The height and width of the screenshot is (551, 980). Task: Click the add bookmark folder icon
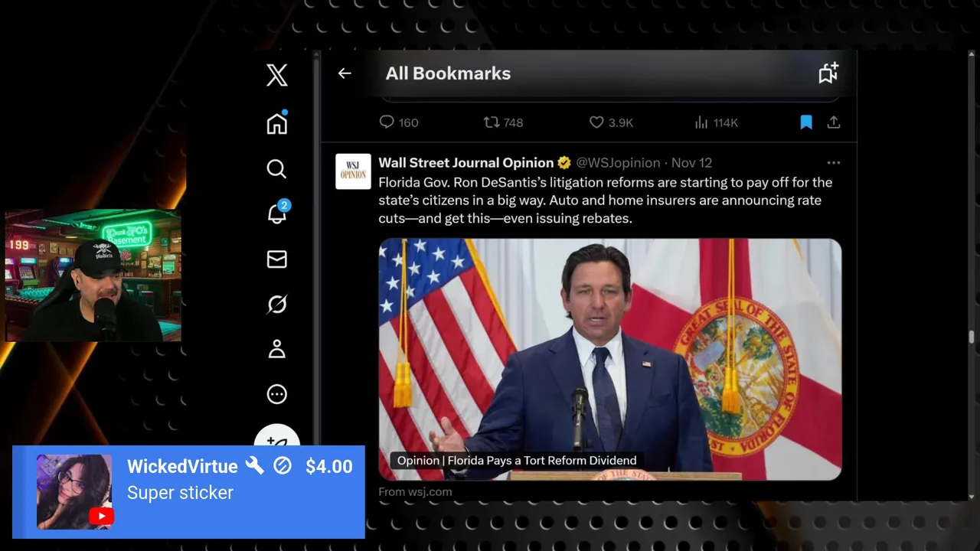pos(828,73)
